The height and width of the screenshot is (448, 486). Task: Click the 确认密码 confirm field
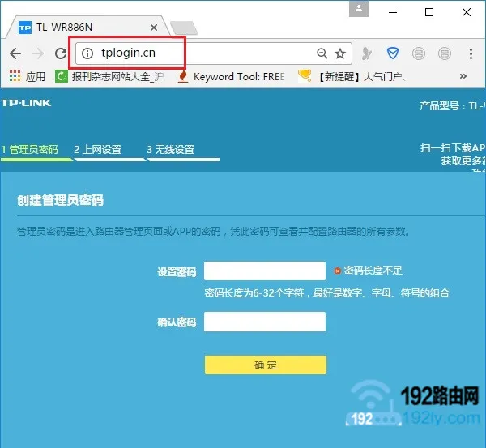coord(265,322)
